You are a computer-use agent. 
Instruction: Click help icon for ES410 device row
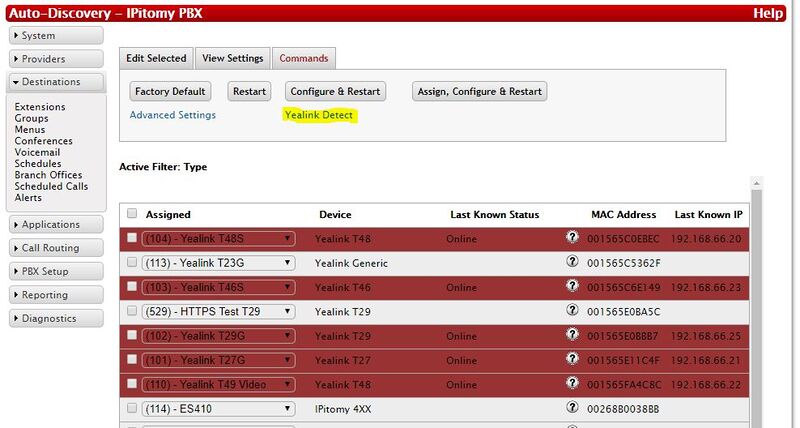572,407
